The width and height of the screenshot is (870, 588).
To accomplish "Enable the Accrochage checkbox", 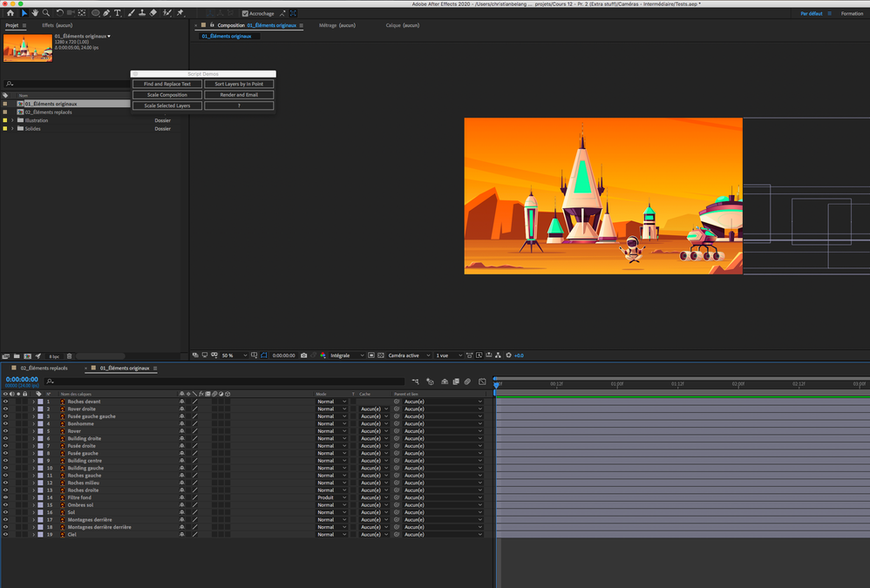I will (246, 13).
